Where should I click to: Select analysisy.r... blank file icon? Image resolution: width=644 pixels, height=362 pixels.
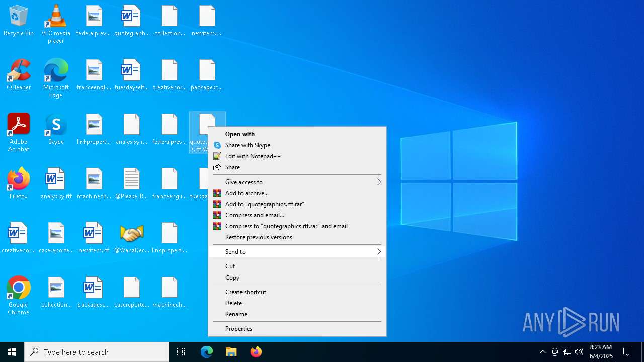click(x=132, y=129)
